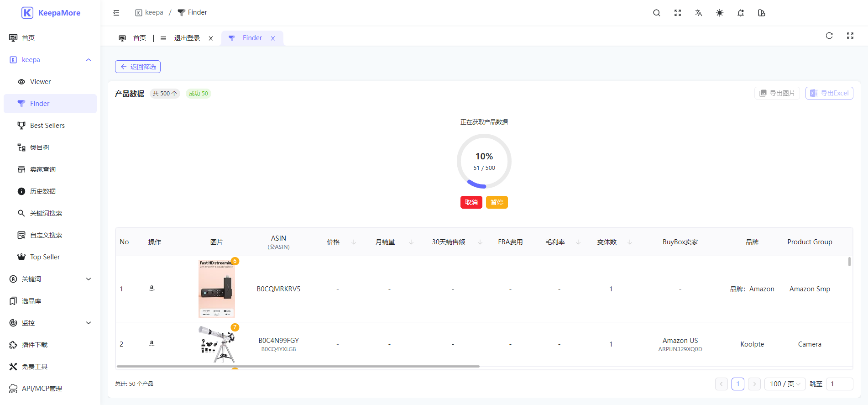Switch to the 退出登录 tab
Screen dimensions: 868x405
(x=187, y=38)
